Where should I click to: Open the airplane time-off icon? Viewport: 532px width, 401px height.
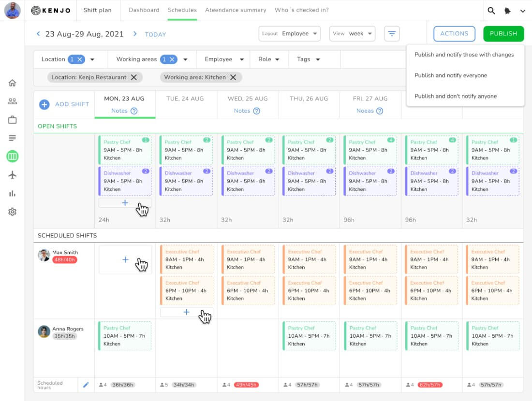tap(13, 175)
